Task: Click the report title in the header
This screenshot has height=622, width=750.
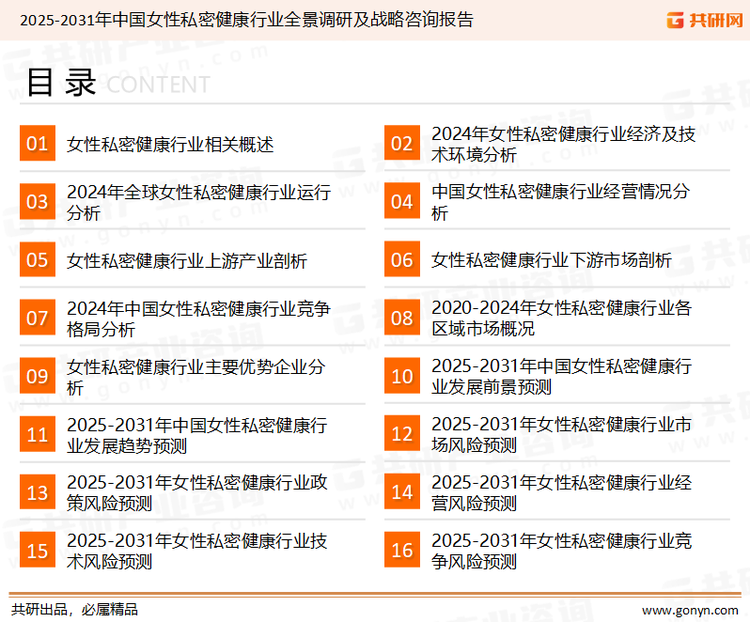Action: point(246,20)
